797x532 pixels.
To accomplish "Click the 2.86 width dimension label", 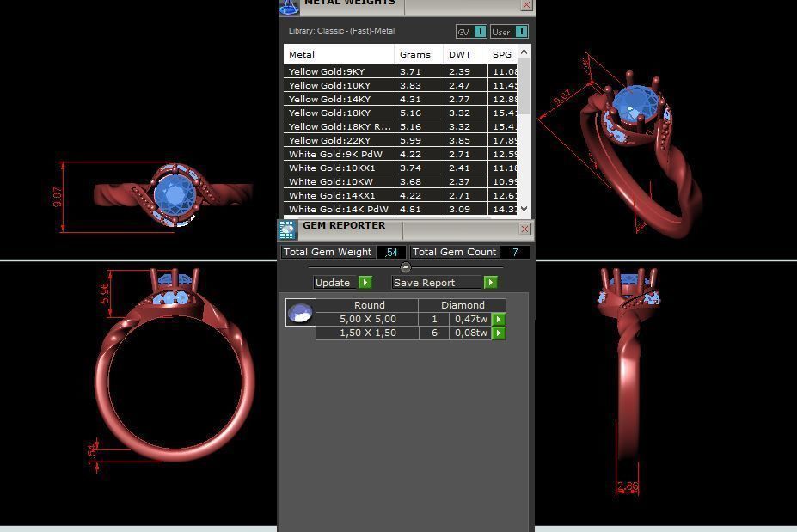I will [x=628, y=486].
